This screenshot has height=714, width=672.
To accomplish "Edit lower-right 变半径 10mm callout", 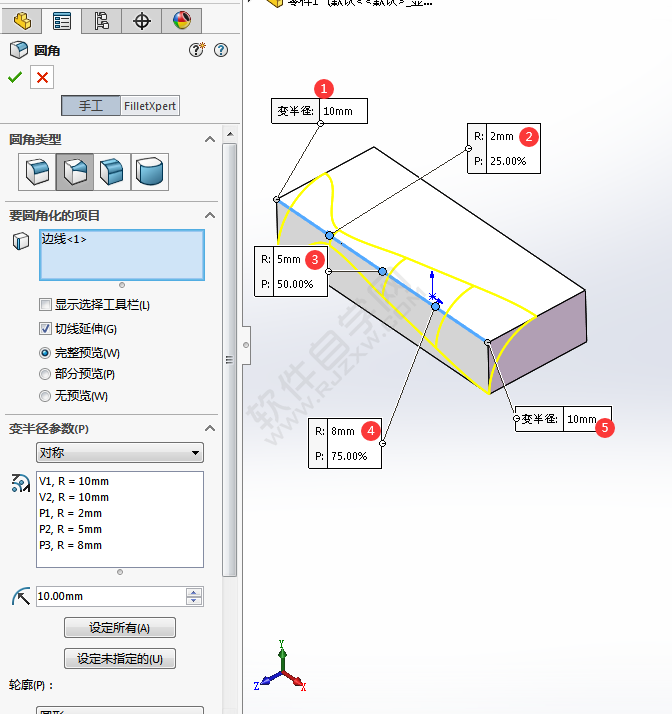I will (x=586, y=419).
